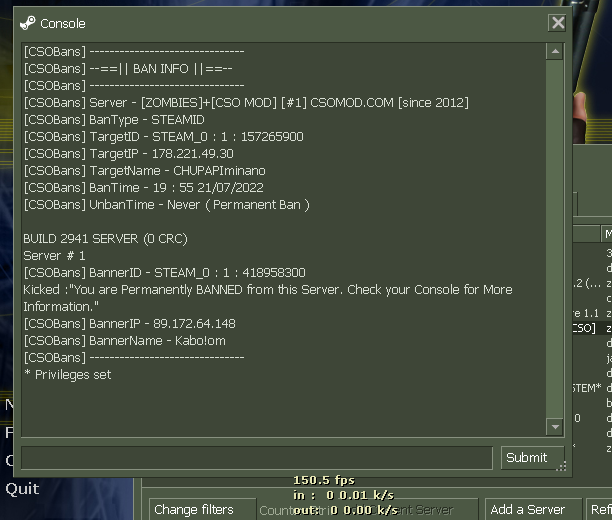Screen dimensions: 612x520
Task: Click the Steam icon in Console title bar
Action: (x=27, y=23)
